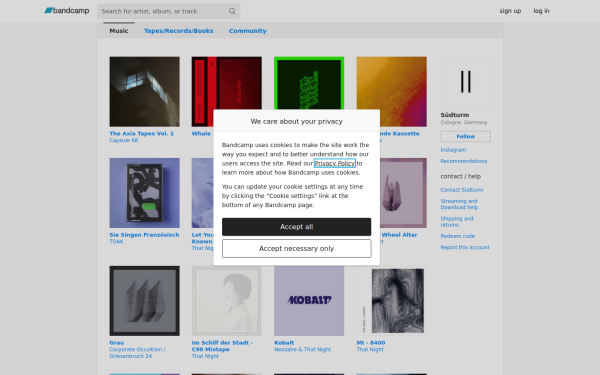
Task: Click Accept necessary only button
Action: coord(297,248)
